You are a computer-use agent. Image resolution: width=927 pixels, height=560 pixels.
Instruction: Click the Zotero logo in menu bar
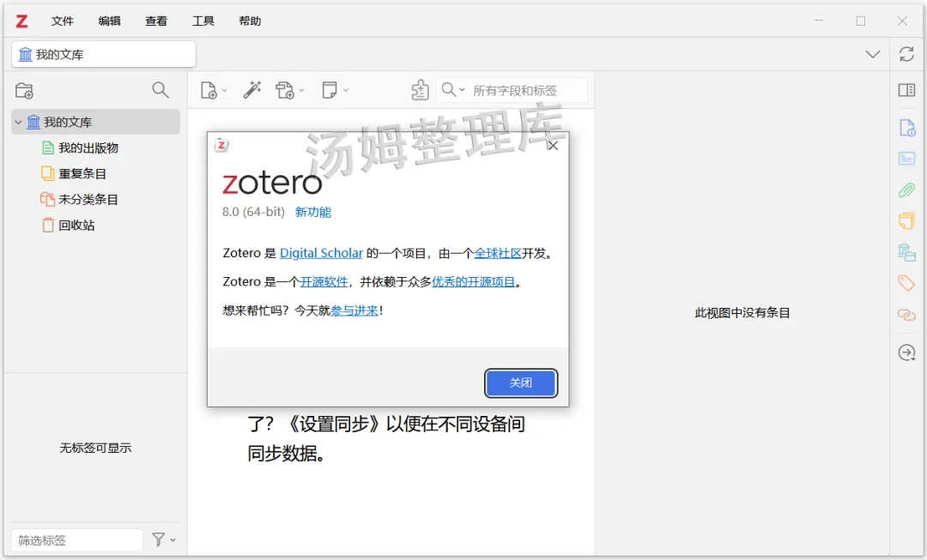pyautogui.click(x=21, y=21)
